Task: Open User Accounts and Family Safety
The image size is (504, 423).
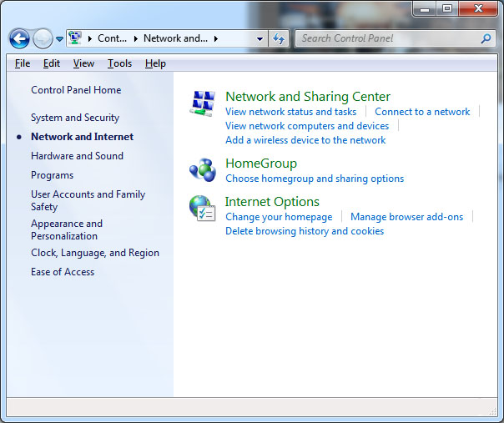Action: (x=88, y=200)
